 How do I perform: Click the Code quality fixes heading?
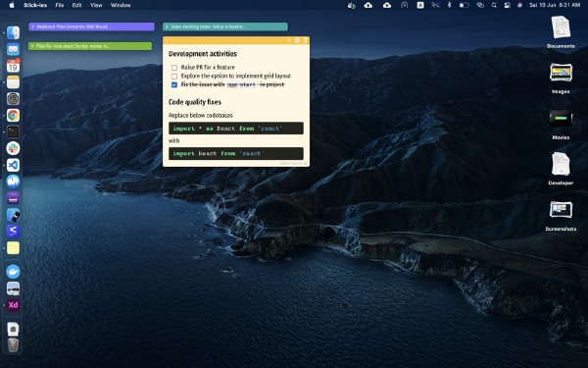pyautogui.click(x=195, y=102)
